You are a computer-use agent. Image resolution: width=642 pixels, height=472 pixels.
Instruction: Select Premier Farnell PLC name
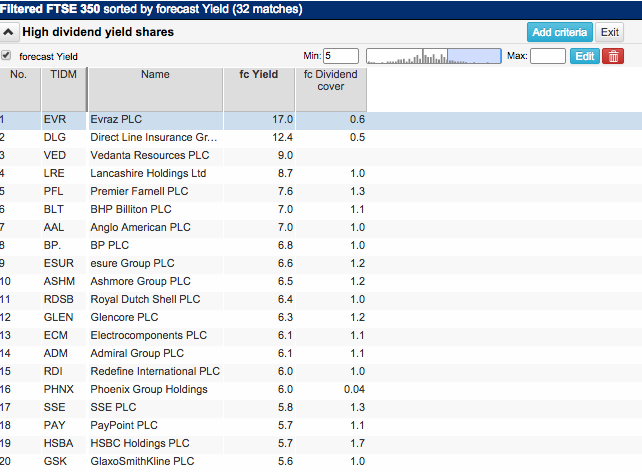139,192
